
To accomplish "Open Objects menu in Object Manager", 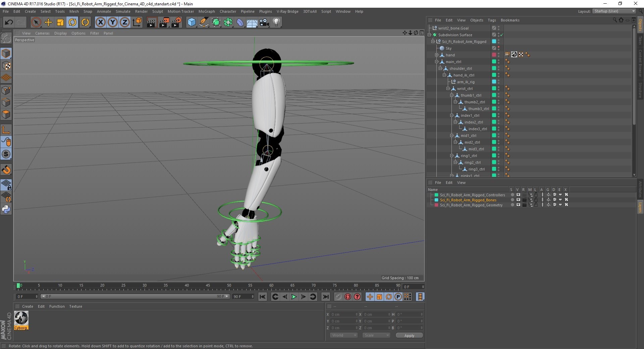I will click(477, 20).
